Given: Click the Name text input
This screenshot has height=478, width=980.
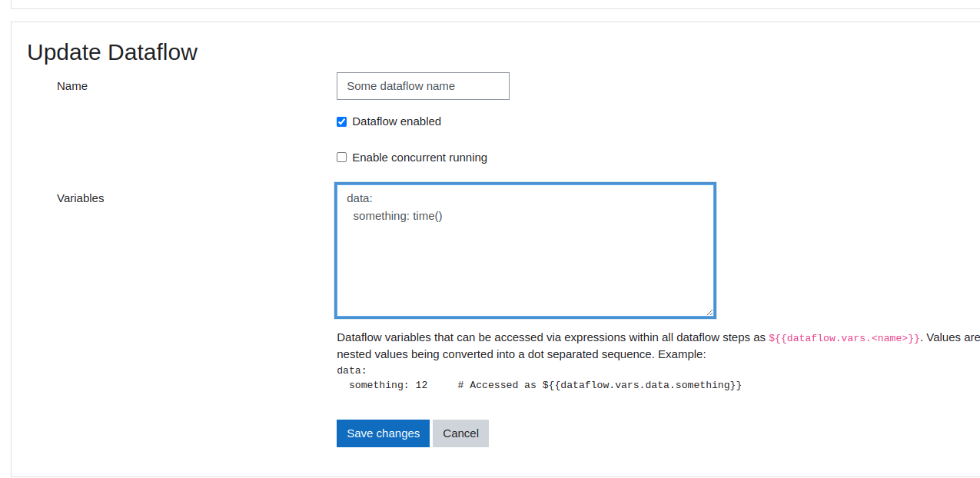Looking at the screenshot, I should (423, 86).
